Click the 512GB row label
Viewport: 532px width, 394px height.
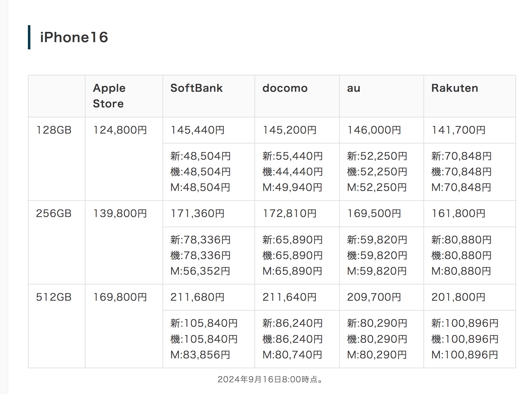(54, 297)
